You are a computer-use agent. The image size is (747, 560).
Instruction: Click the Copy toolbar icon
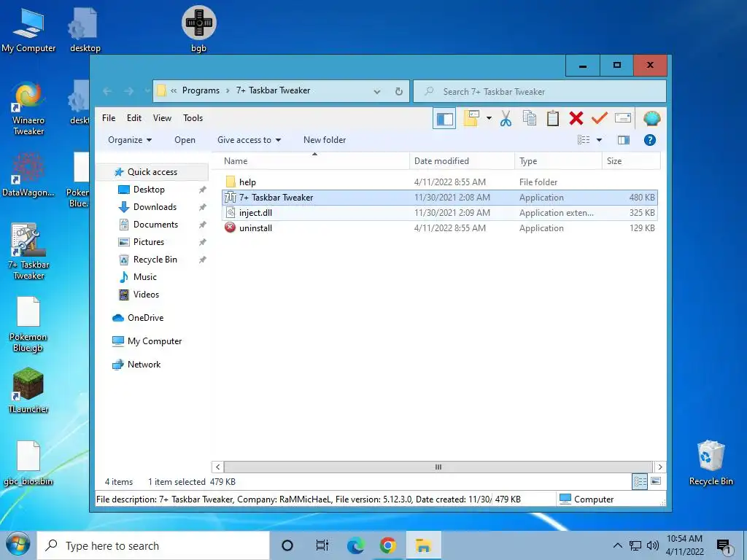tap(530, 118)
